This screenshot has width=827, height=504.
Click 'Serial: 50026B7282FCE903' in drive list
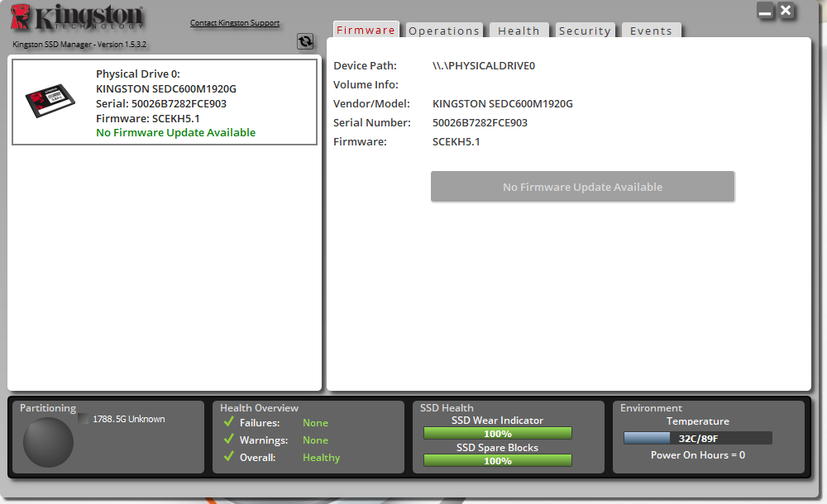(x=161, y=103)
